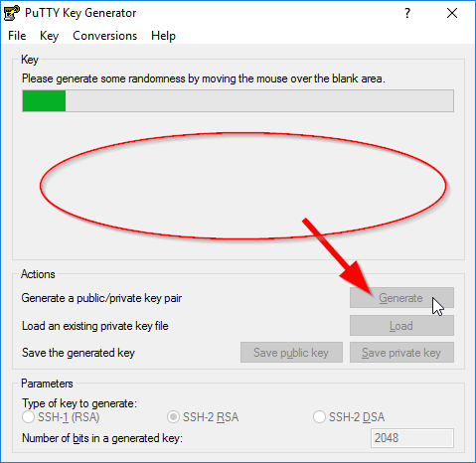Close the PuTTY Key Generator window
Viewport: 476px width, 463px height.
pyautogui.click(x=452, y=13)
